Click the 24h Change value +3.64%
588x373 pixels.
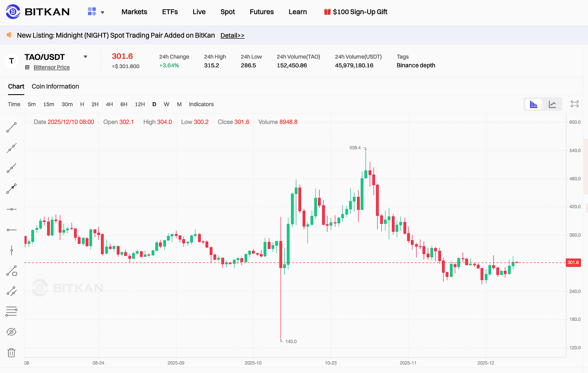169,66
